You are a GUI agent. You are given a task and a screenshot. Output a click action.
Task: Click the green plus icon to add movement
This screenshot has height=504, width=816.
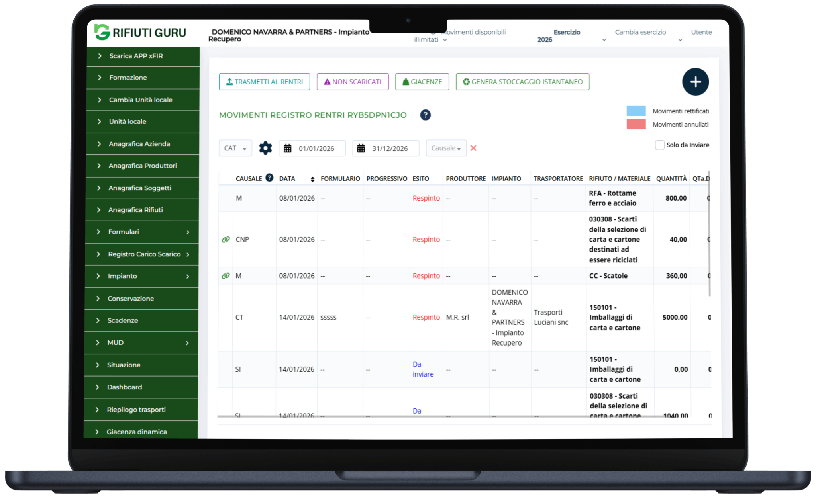[x=695, y=82]
